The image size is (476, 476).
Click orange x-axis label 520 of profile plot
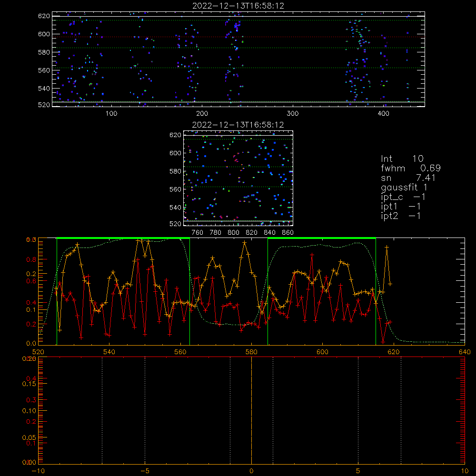click(38, 352)
